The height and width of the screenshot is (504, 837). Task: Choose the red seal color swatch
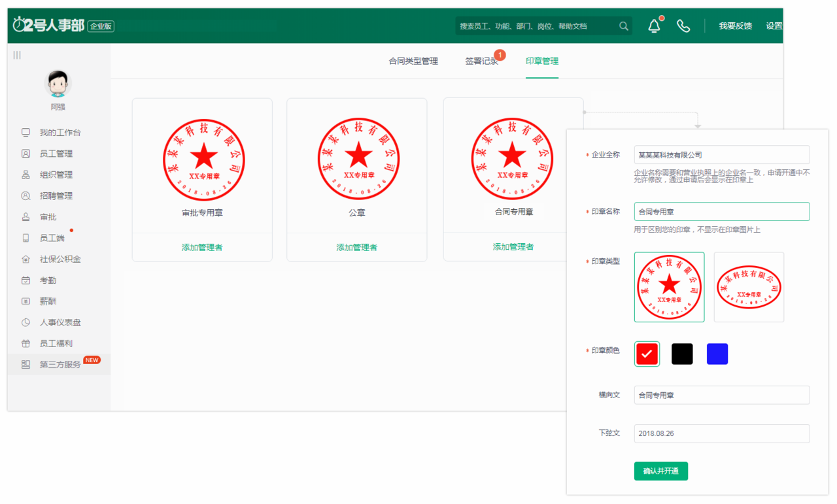[x=647, y=354]
